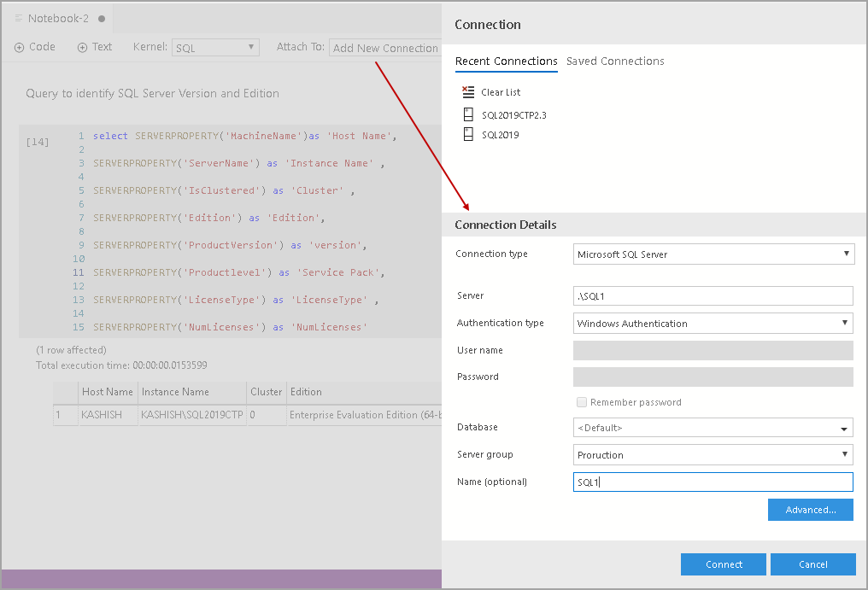Toggle the Remember password checkbox

(x=582, y=402)
